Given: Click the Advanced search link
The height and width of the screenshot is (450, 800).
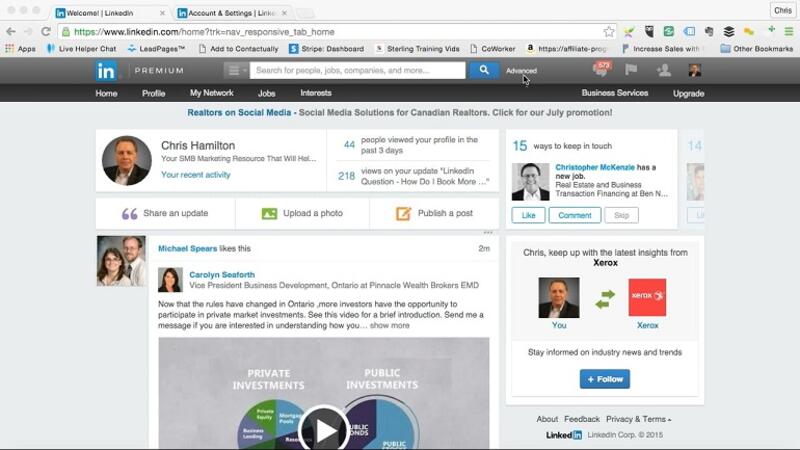Looking at the screenshot, I should click(521, 71).
